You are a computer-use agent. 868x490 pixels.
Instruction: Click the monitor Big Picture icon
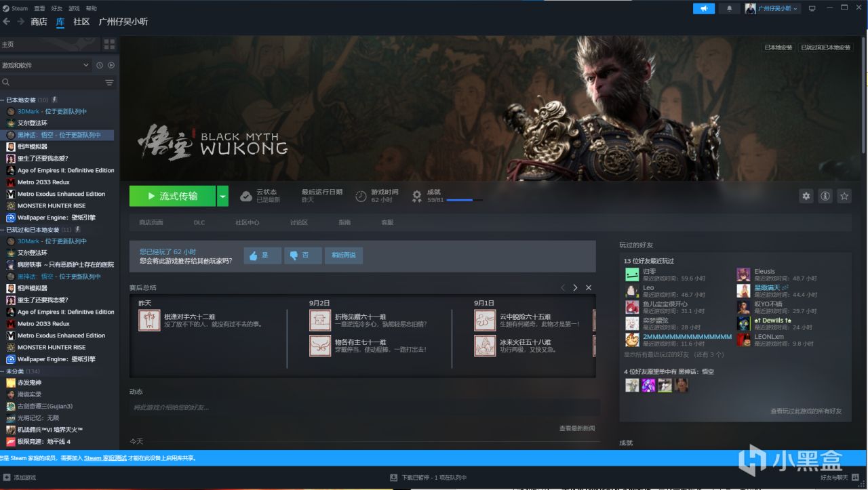pyautogui.click(x=812, y=8)
